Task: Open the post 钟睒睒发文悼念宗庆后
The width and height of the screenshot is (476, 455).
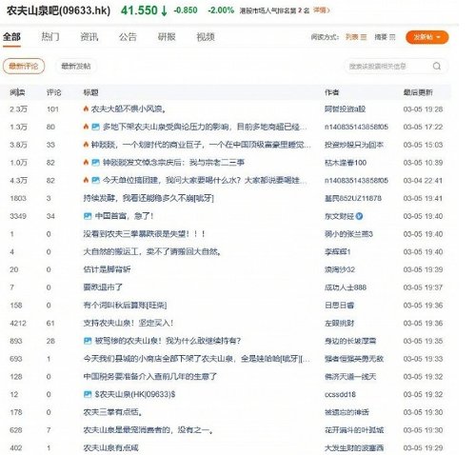Action: [x=173, y=163]
